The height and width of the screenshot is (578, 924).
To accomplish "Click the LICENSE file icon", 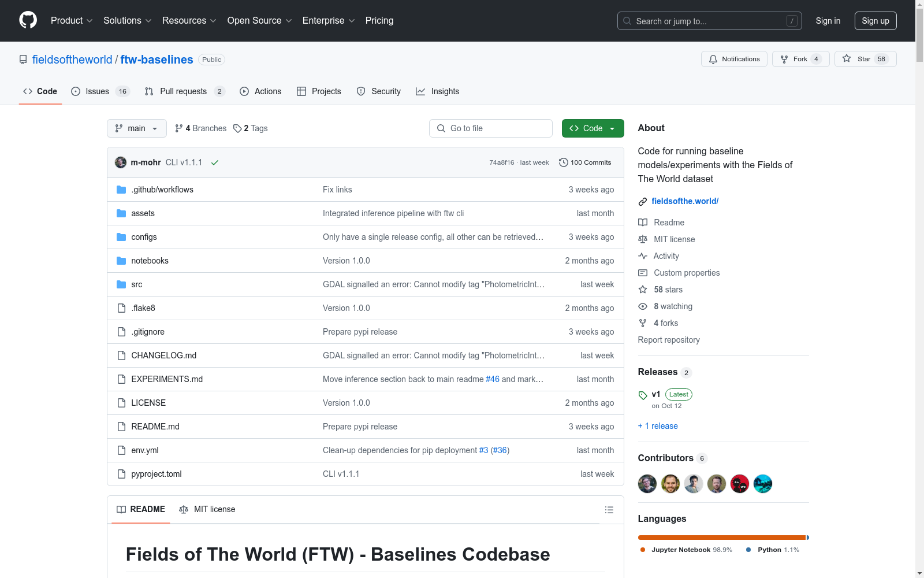I will click(x=121, y=403).
